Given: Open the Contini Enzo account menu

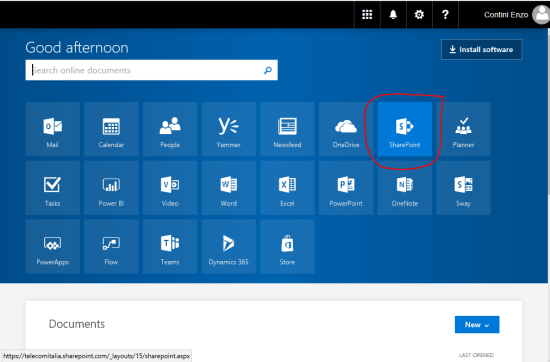Looking at the screenshot, I should pyautogui.click(x=506, y=15).
